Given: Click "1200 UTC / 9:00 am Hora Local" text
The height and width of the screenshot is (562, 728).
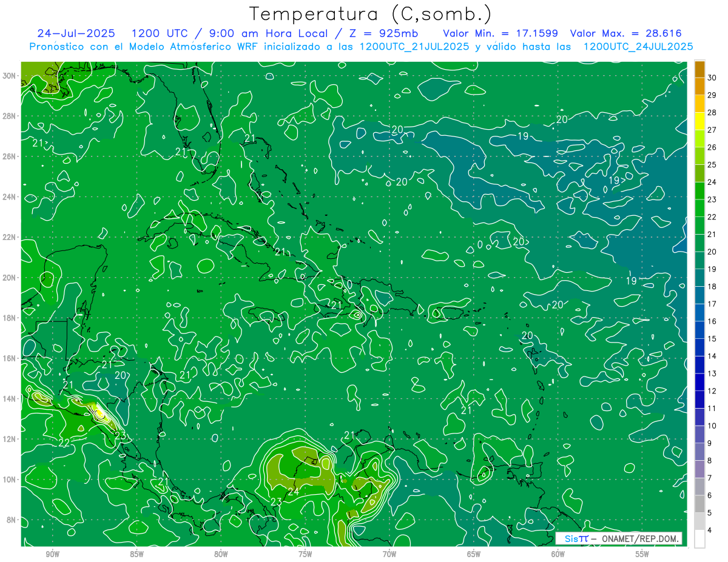Looking at the screenshot, I should click(x=229, y=33).
